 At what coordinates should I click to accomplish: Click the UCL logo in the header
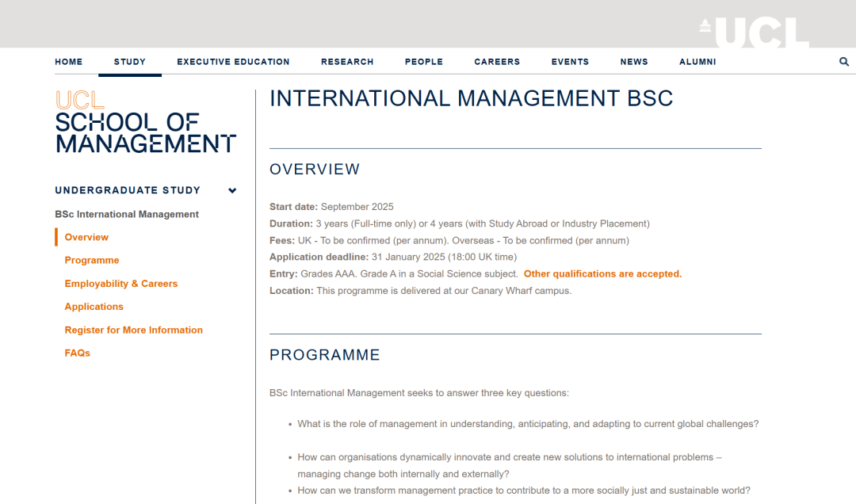point(754,32)
